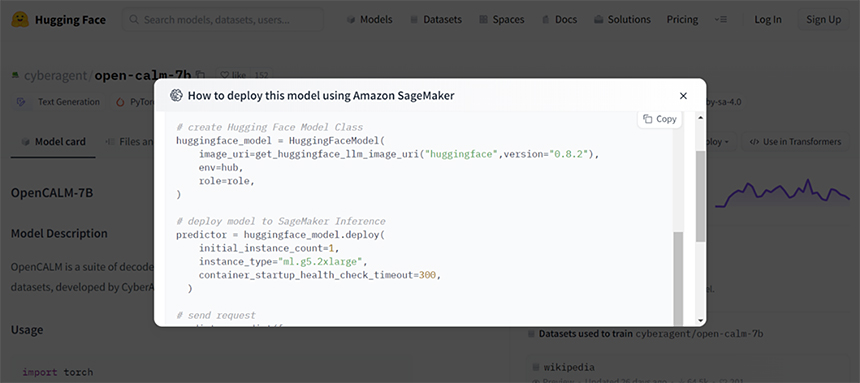The width and height of the screenshot is (860, 383).
Task: Click the Hugging Face logo icon
Action: [x=21, y=20]
